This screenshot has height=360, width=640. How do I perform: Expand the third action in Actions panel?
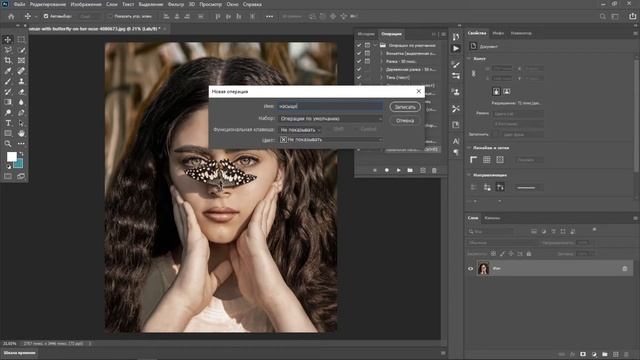tap(382, 61)
